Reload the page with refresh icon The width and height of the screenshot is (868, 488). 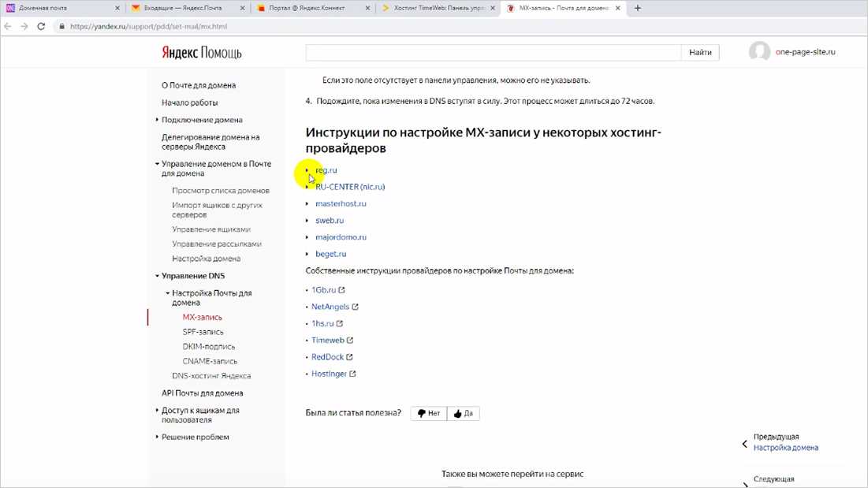click(41, 26)
